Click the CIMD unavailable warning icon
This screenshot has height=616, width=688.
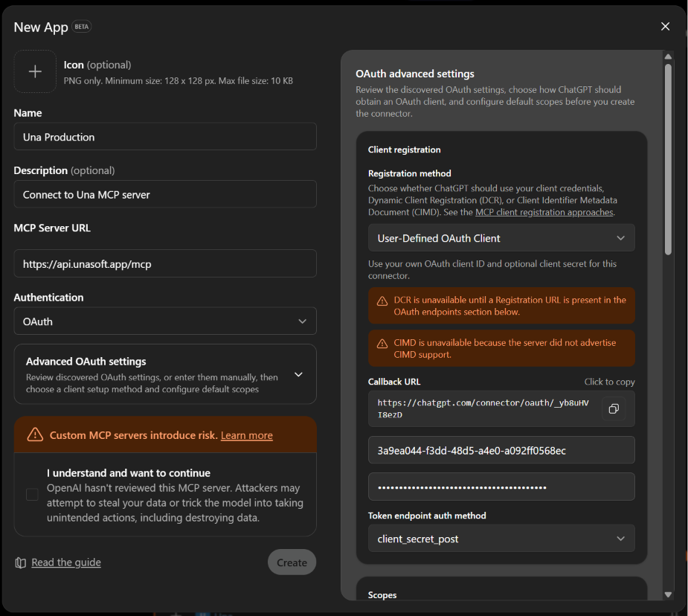tap(382, 344)
